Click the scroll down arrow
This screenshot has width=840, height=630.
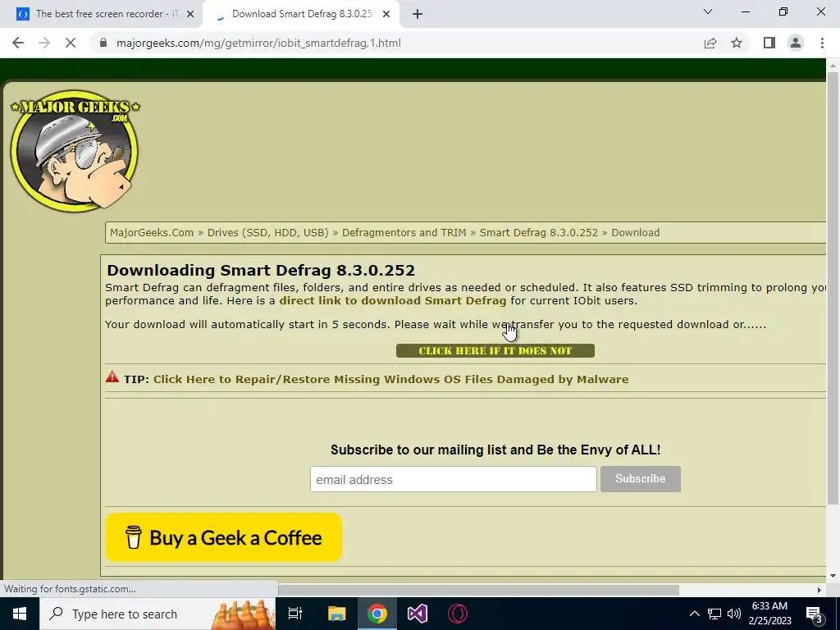click(x=833, y=577)
